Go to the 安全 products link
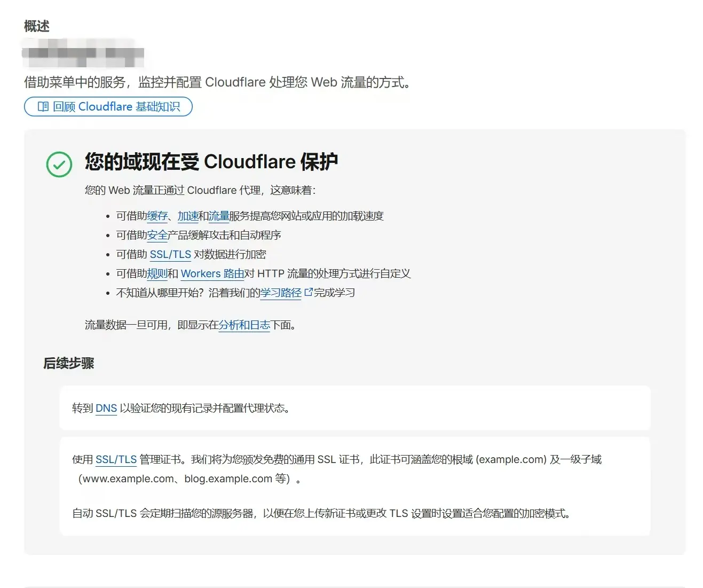Image resolution: width=703 pixels, height=588 pixels. pyautogui.click(x=157, y=235)
